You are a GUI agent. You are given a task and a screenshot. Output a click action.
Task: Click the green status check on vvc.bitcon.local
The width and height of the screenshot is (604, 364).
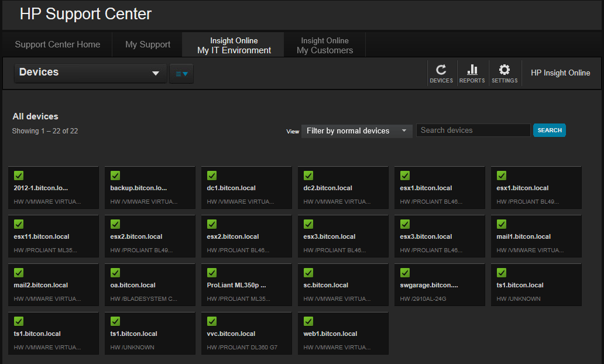[x=212, y=321]
